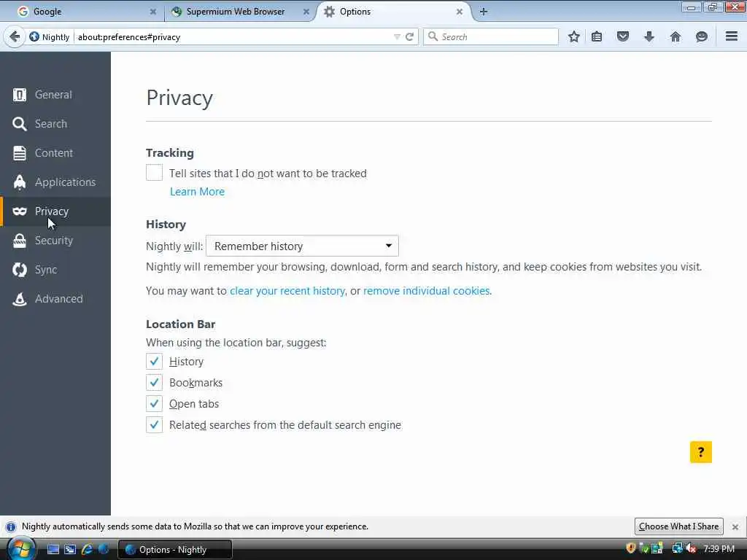Image resolution: width=747 pixels, height=560 pixels.
Task: Click Show Desktop quick launch icon
Action: [53, 550]
